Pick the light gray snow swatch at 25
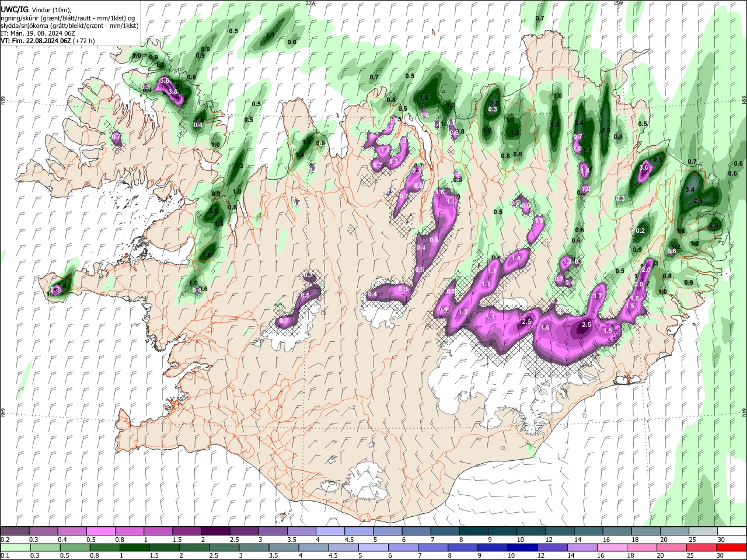This screenshot has height=560, width=747. (x=703, y=531)
